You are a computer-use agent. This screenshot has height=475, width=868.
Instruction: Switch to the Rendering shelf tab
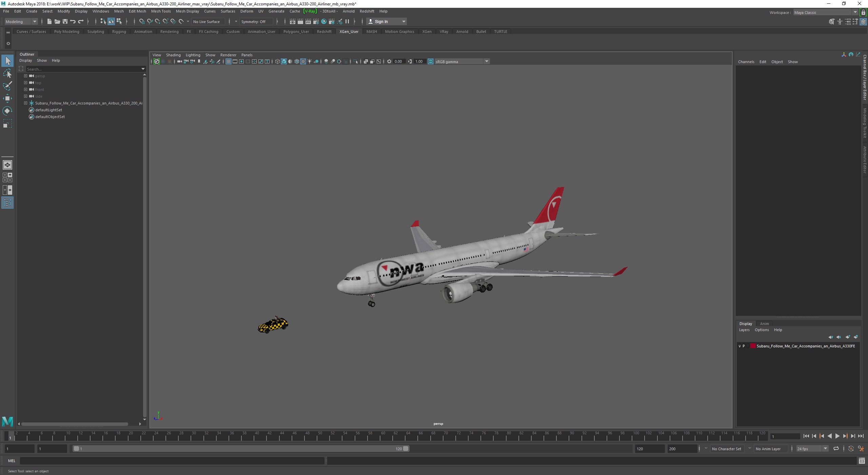[x=169, y=32]
